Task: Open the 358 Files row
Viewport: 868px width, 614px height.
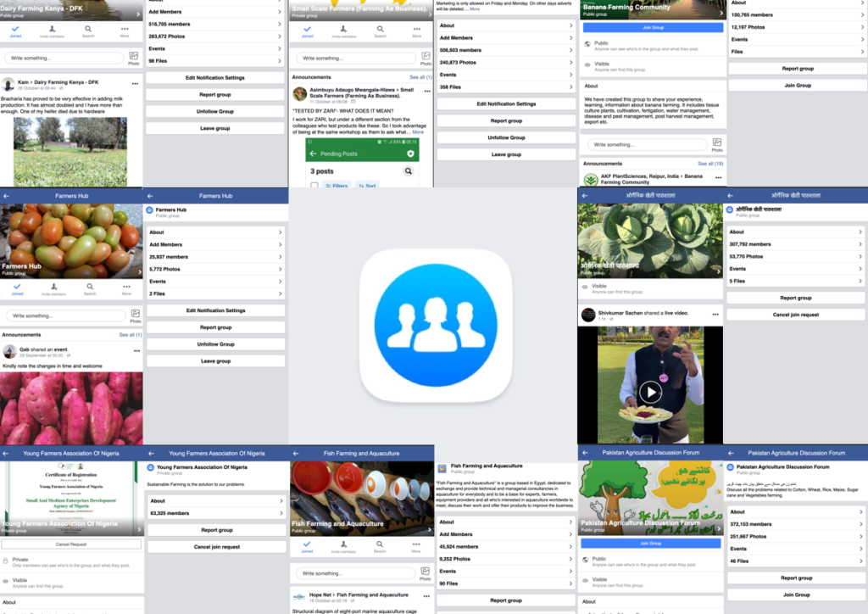Action: [506, 87]
